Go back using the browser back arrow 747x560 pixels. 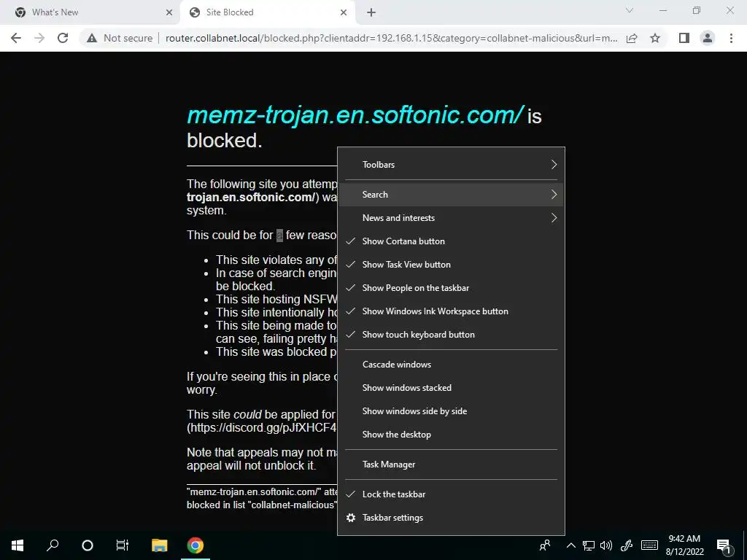[x=16, y=38]
